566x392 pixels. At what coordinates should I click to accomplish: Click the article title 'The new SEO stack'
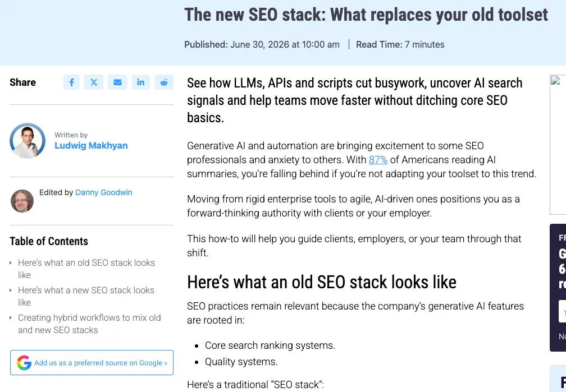(x=366, y=15)
